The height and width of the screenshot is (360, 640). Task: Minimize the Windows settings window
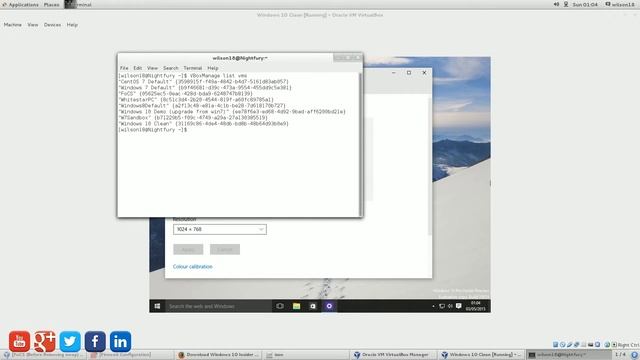pyautogui.click(x=393, y=73)
